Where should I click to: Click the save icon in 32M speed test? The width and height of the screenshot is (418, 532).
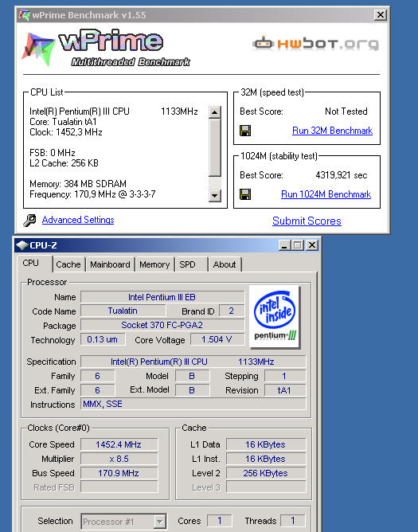pyautogui.click(x=245, y=131)
